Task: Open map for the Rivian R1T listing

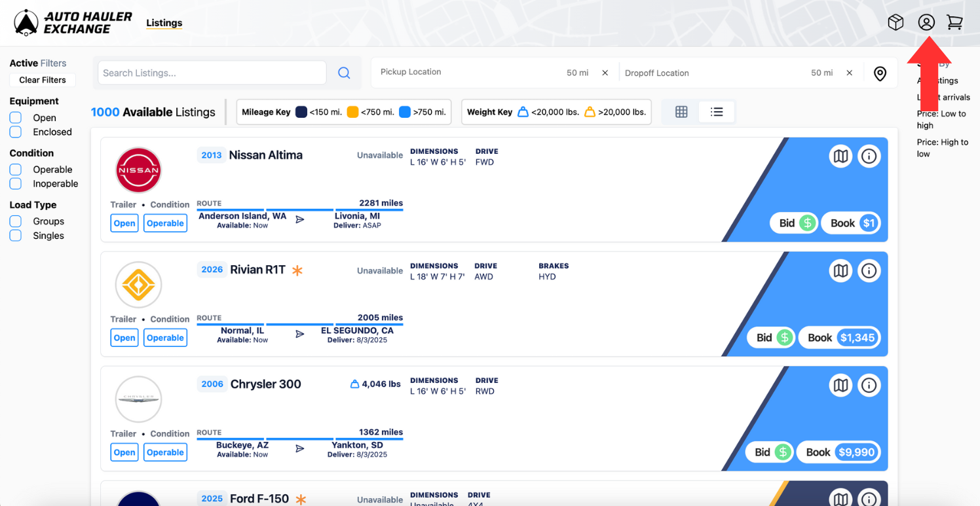Action: click(x=840, y=270)
